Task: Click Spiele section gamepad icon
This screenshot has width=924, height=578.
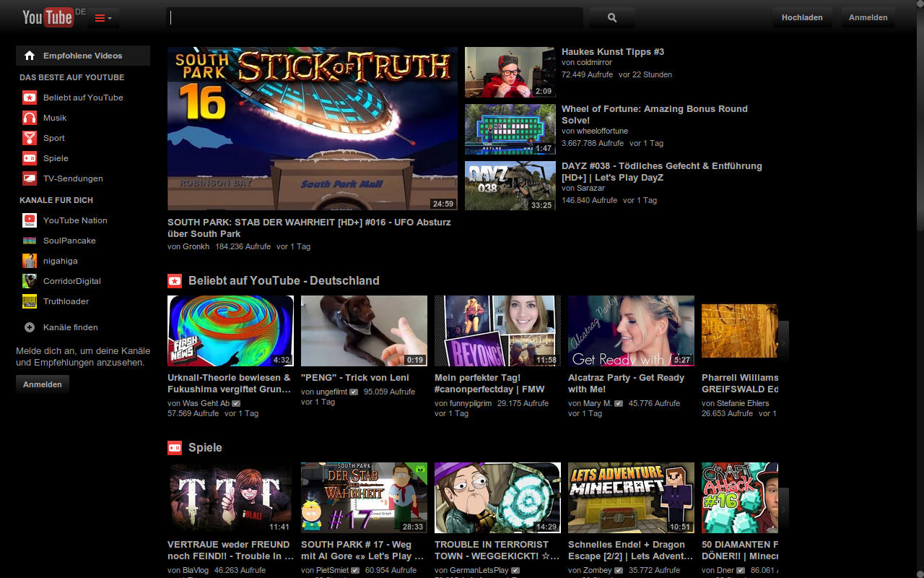Action: pos(175,448)
